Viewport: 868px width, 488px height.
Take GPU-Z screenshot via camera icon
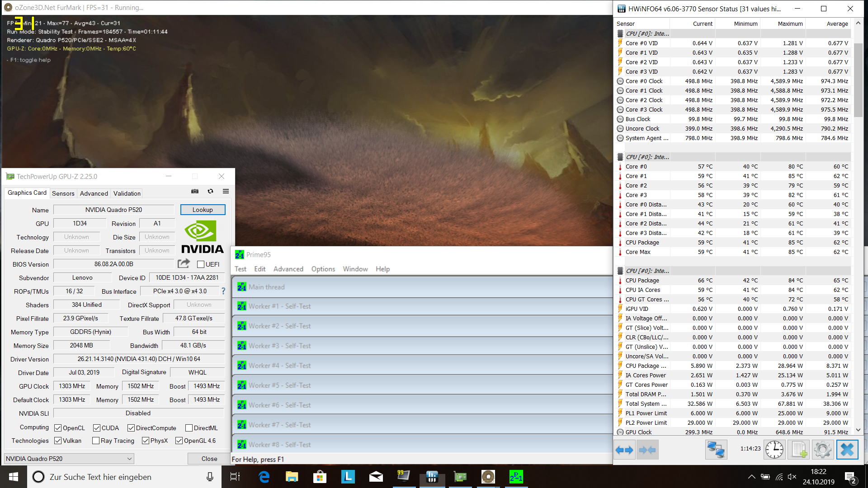click(x=195, y=192)
